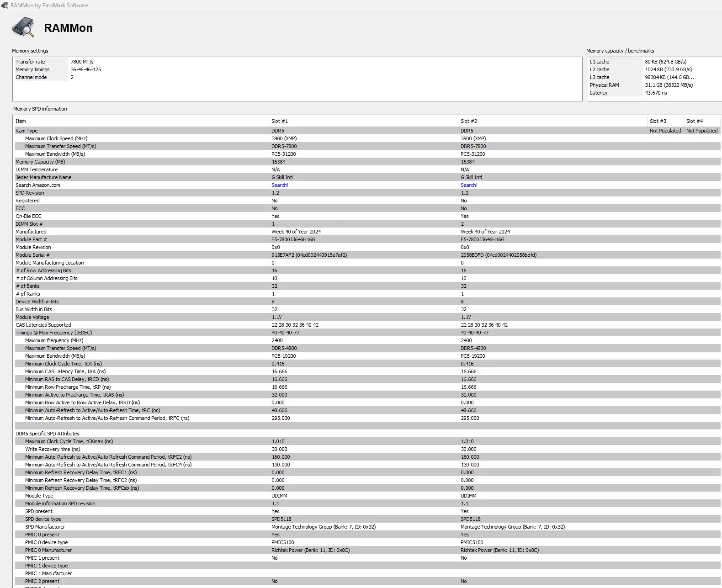Click the "Jedec Manufacture Name" row label
The height and width of the screenshot is (588, 722).
pos(43,177)
